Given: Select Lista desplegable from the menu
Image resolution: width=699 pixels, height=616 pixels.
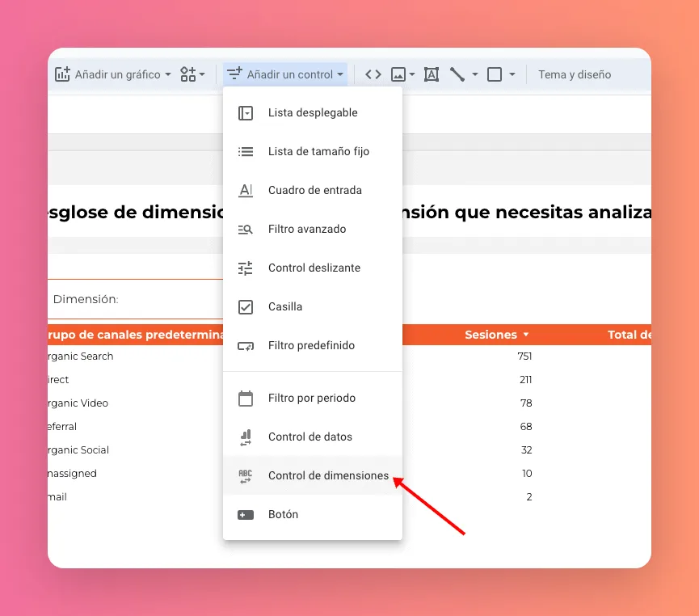Looking at the screenshot, I should tap(313, 113).
